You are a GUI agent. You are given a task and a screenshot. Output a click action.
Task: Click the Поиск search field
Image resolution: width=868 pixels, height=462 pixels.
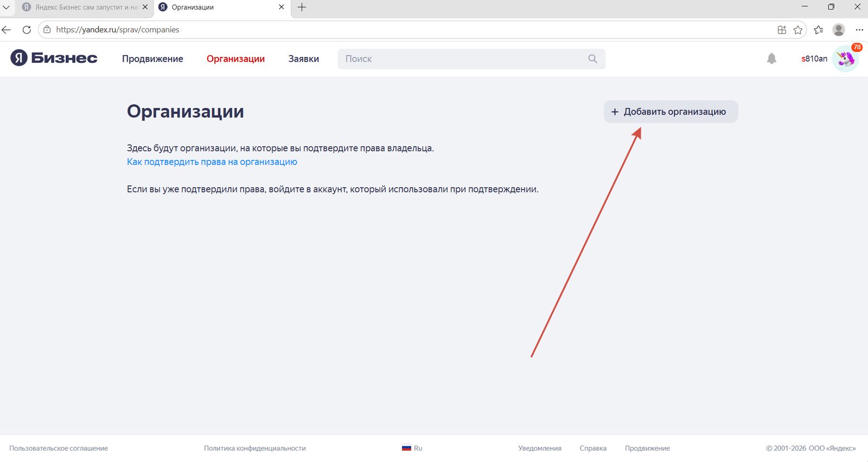tap(471, 59)
